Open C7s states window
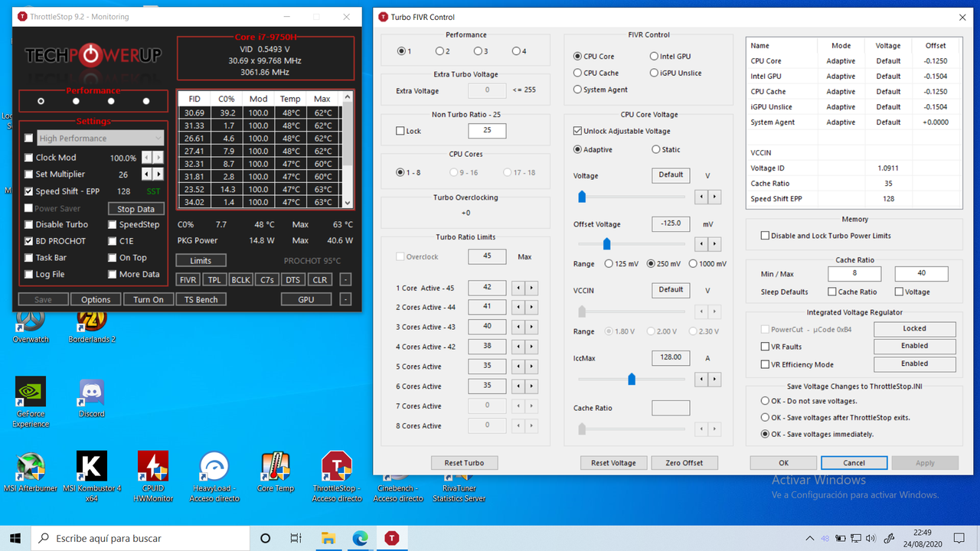The width and height of the screenshot is (980, 551). pos(266,280)
